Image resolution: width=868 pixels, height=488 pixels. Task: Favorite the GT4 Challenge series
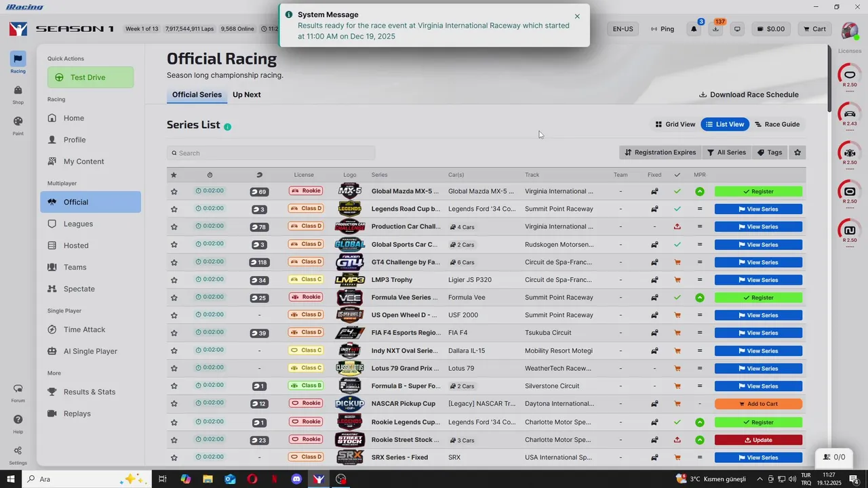(x=174, y=262)
